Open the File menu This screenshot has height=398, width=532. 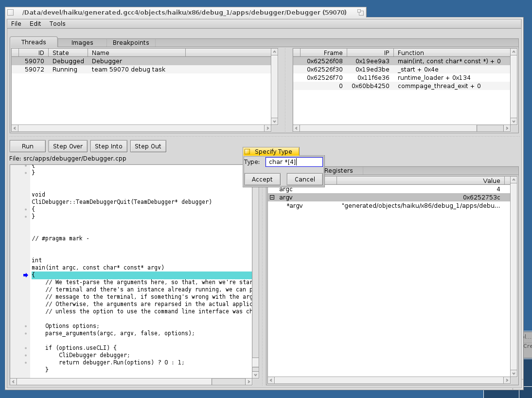click(16, 24)
